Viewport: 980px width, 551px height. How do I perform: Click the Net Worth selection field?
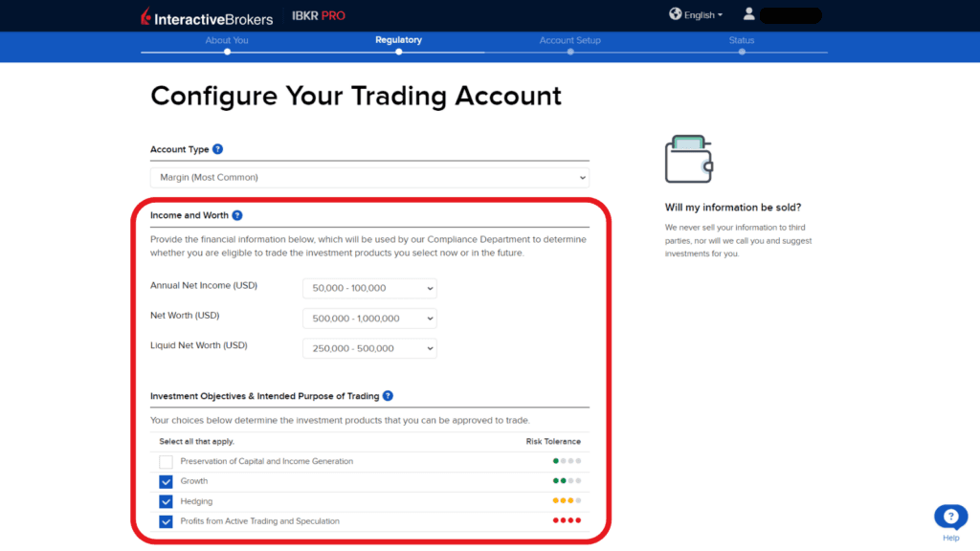point(368,318)
